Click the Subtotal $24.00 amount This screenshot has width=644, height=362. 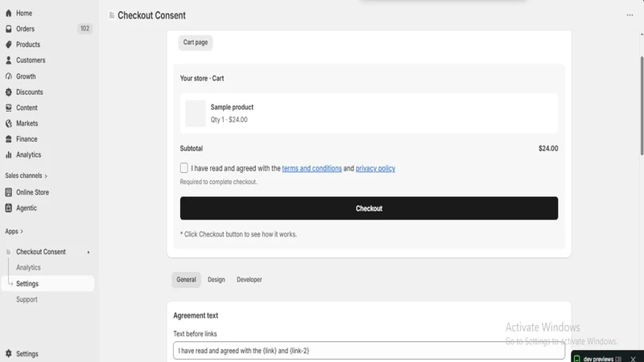pyautogui.click(x=548, y=149)
